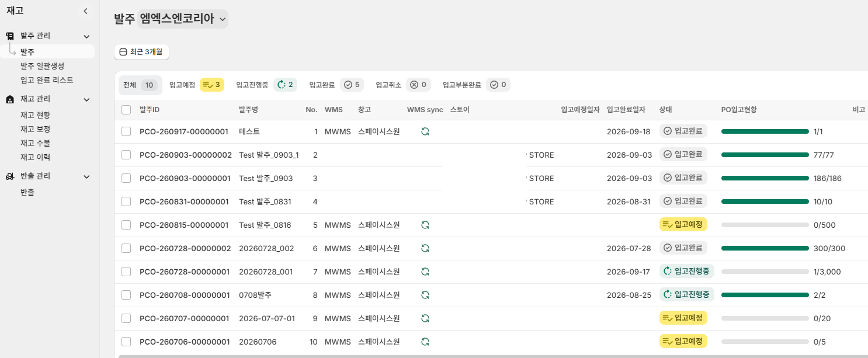Click WMS sync icon for PCO-260815-00000001
This screenshot has height=358, width=868.
[425, 225]
